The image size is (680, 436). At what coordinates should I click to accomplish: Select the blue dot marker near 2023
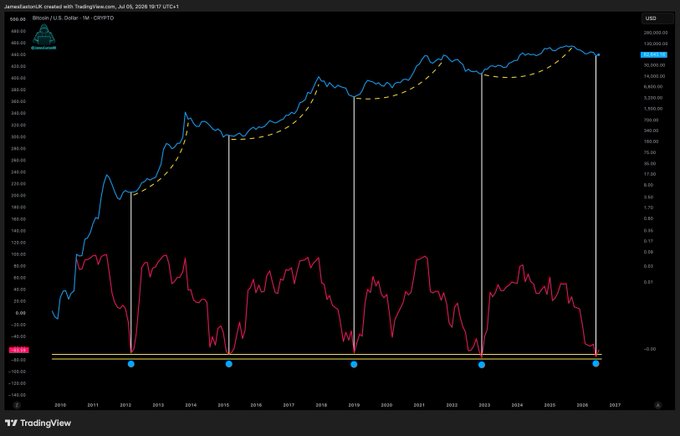pyautogui.click(x=481, y=365)
